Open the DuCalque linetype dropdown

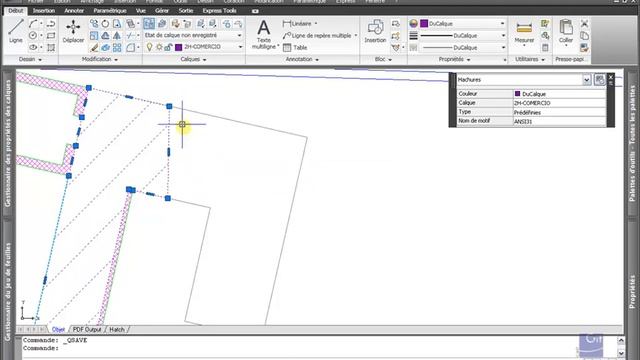tap(502, 47)
